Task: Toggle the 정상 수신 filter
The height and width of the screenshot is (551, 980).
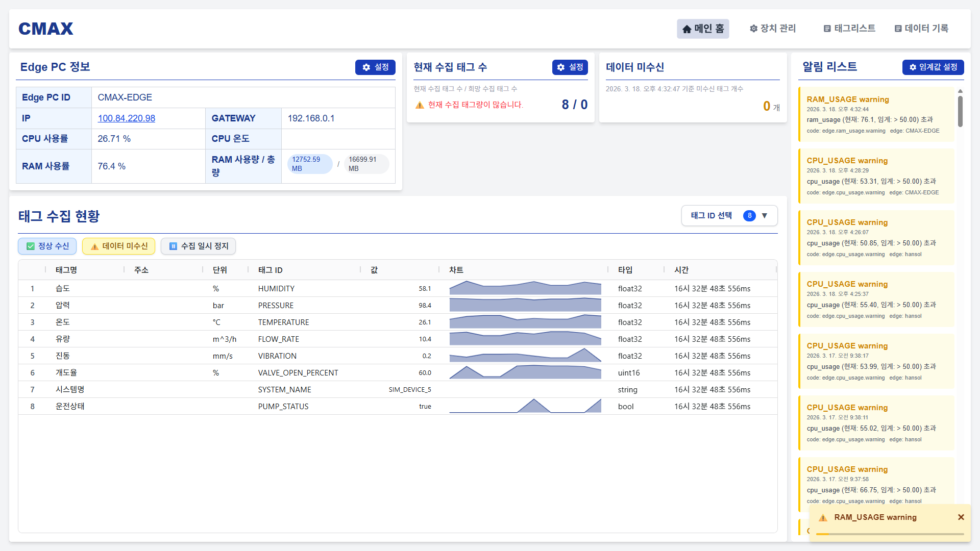Action: (x=47, y=246)
